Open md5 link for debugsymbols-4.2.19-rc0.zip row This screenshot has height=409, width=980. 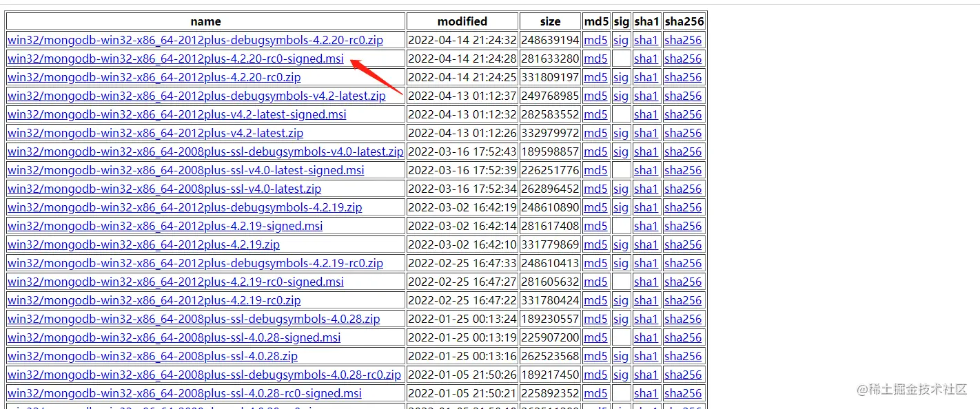click(595, 263)
